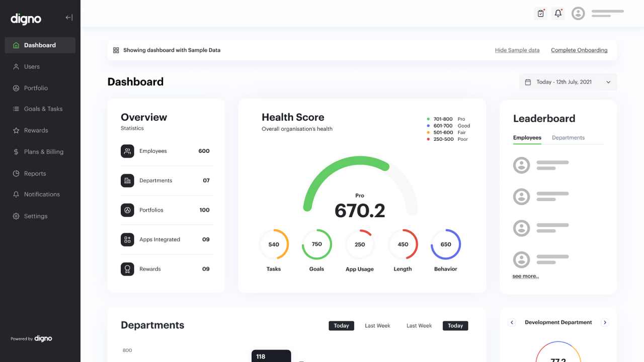
Task: Click the Rewards star icon
Action: [x=15, y=130]
